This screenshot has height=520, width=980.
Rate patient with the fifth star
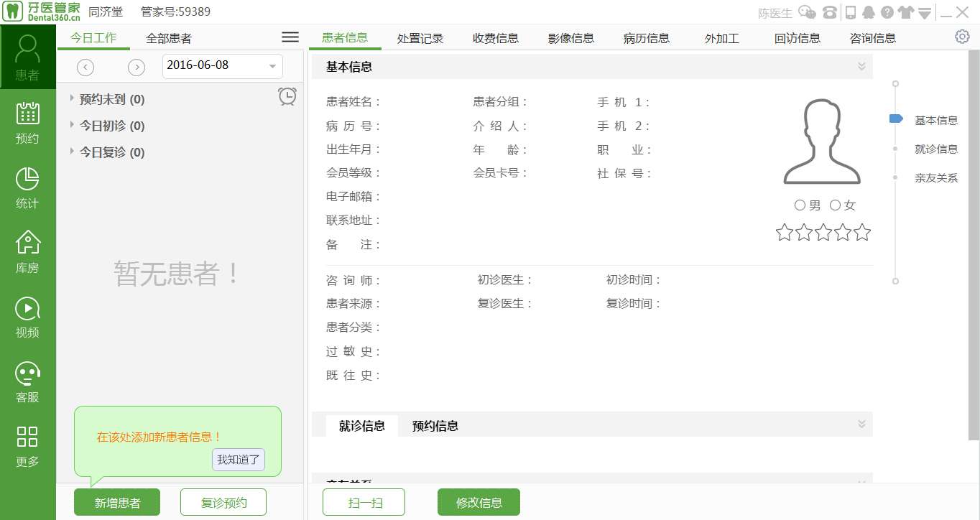(862, 233)
